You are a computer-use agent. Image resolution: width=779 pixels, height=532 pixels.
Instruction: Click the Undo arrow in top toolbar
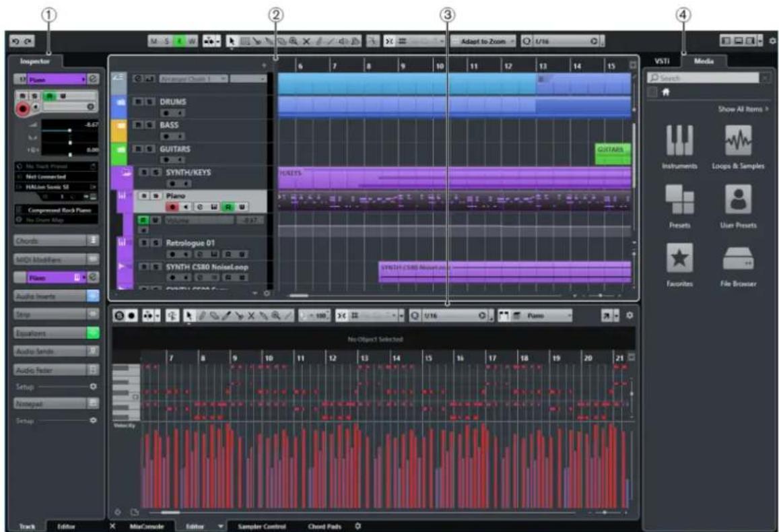point(15,41)
